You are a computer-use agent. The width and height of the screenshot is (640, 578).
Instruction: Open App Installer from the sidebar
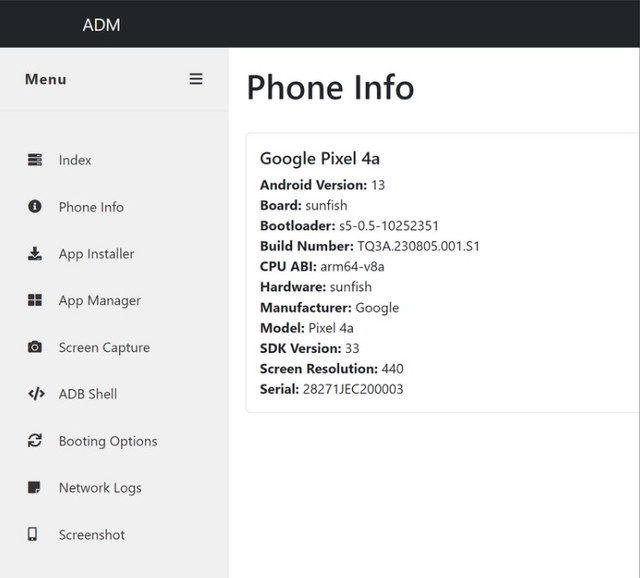(x=96, y=254)
